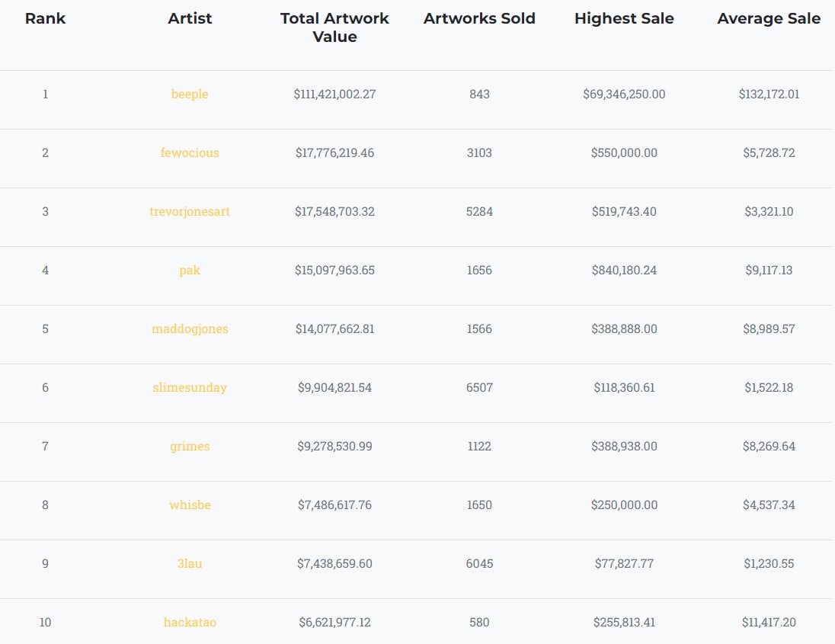Select artworks sold value 1566
835x644 pixels.
pyautogui.click(x=479, y=328)
